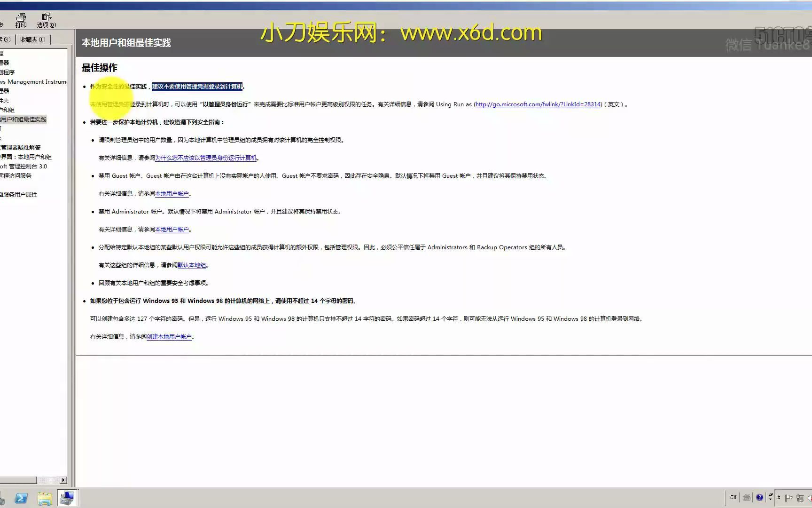Viewport: 812px width, 508px height.
Task: Open the language bar keyboard icon
Action: click(746, 497)
